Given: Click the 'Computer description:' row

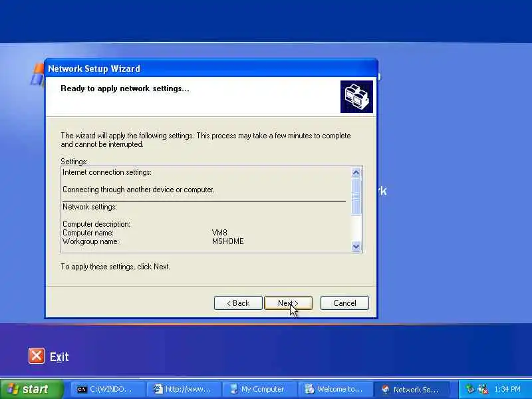Looking at the screenshot, I should click(x=96, y=224).
